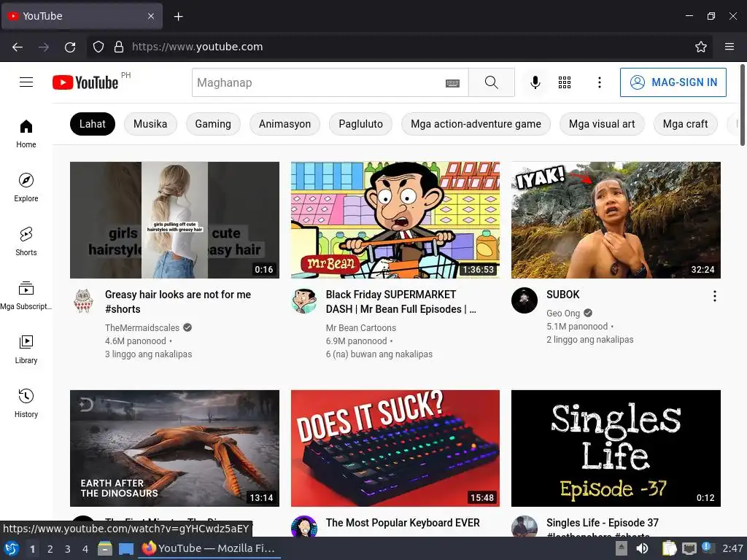Viewport: 747px width, 560px height.
Task: Select the Mga craft chip
Action: click(685, 124)
